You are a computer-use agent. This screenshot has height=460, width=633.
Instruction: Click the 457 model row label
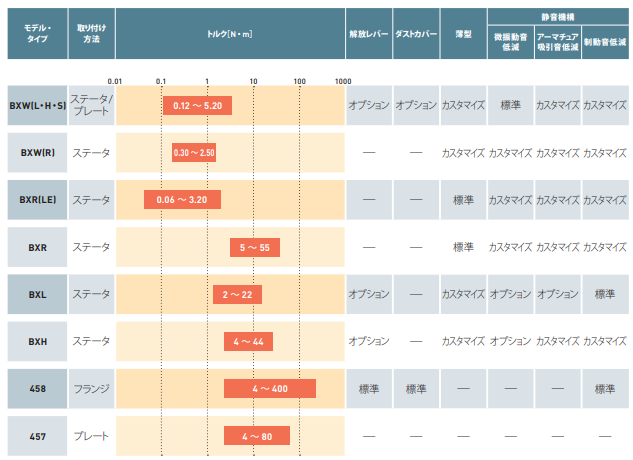point(37,436)
